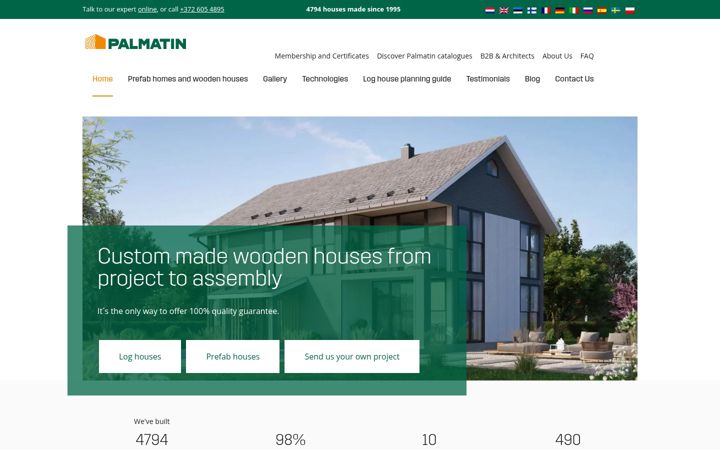
Task: Open the About Us link
Action: coord(557,56)
